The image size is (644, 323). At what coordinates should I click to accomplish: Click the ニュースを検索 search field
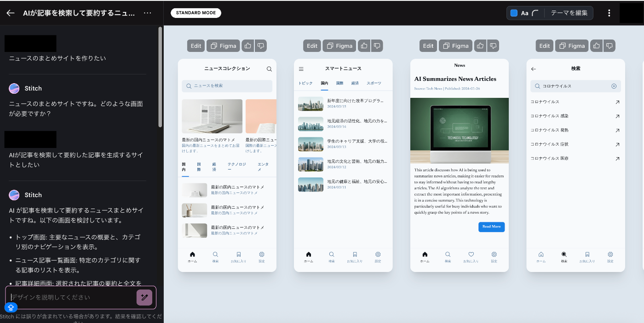[x=227, y=86]
